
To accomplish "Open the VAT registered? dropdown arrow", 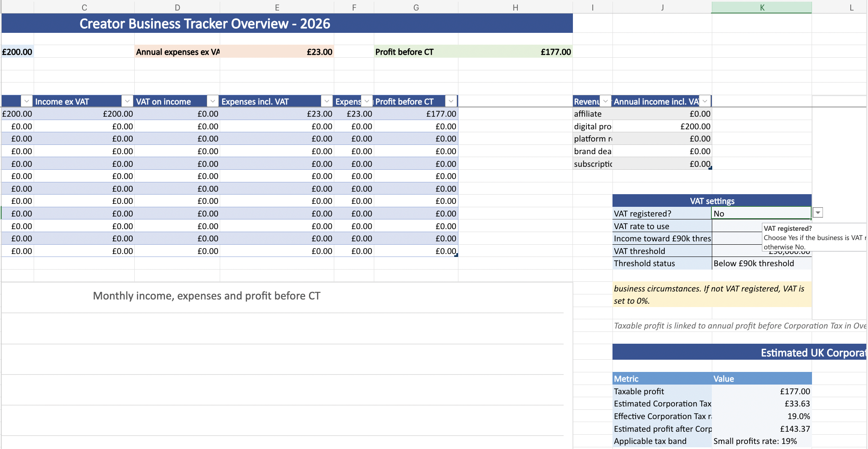I will pyautogui.click(x=817, y=213).
